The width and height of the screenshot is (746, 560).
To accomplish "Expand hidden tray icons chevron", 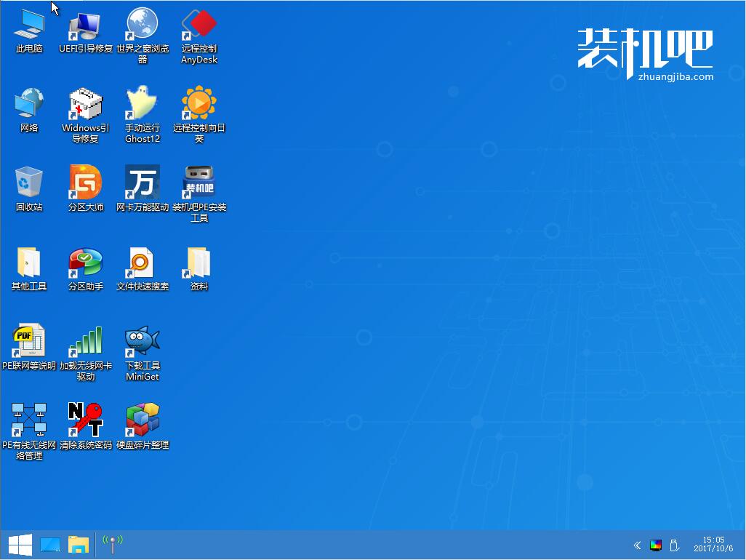I will pyautogui.click(x=637, y=545).
